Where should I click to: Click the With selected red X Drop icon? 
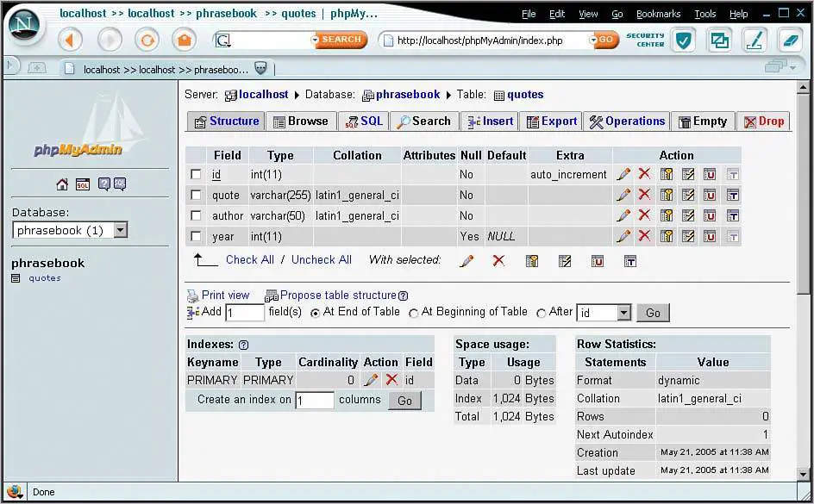[x=498, y=260]
